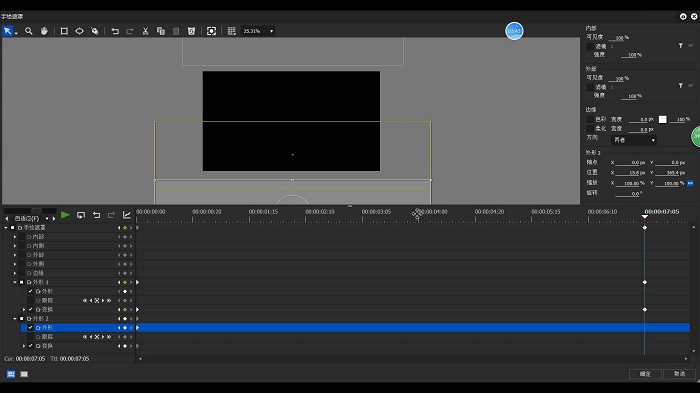The image size is (700, 393).
Task: Select the ellipse mask drawing tool
Action: click(x=79, y=31)
